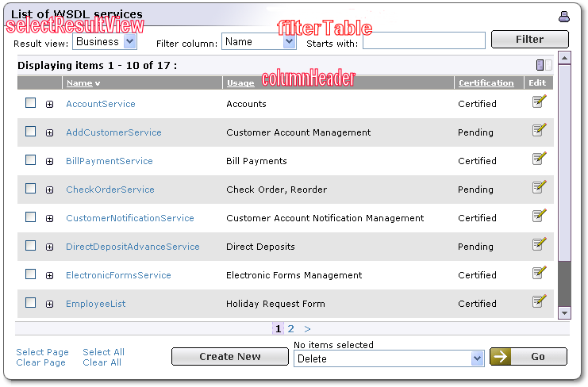Click the Create New button
The width and height of the screenshot is (588, 387).
tap(230, 356)
